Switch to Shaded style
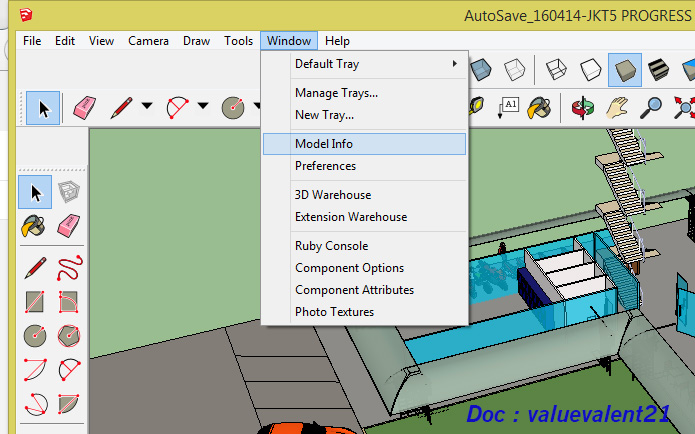This screenshot has width=695, height=434. tap(625, 70)
